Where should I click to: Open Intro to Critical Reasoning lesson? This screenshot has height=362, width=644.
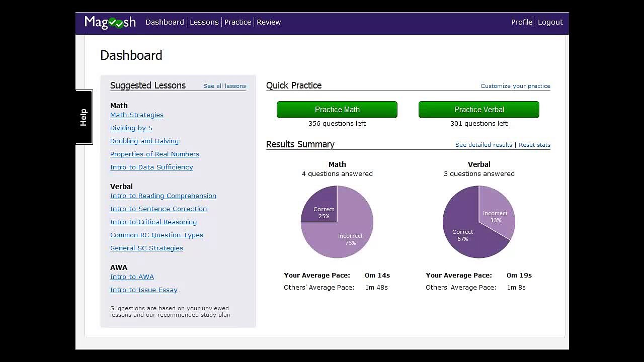(153, 222)
